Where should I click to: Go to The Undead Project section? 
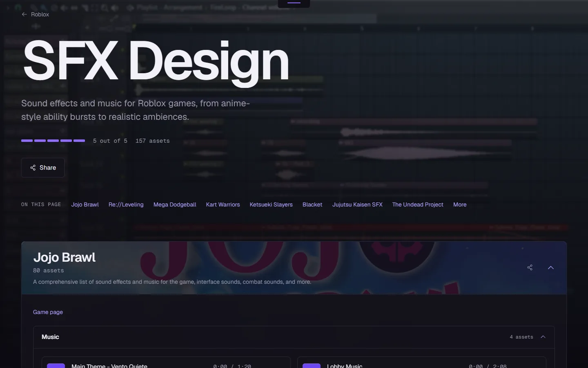click(x=418, y=204)
